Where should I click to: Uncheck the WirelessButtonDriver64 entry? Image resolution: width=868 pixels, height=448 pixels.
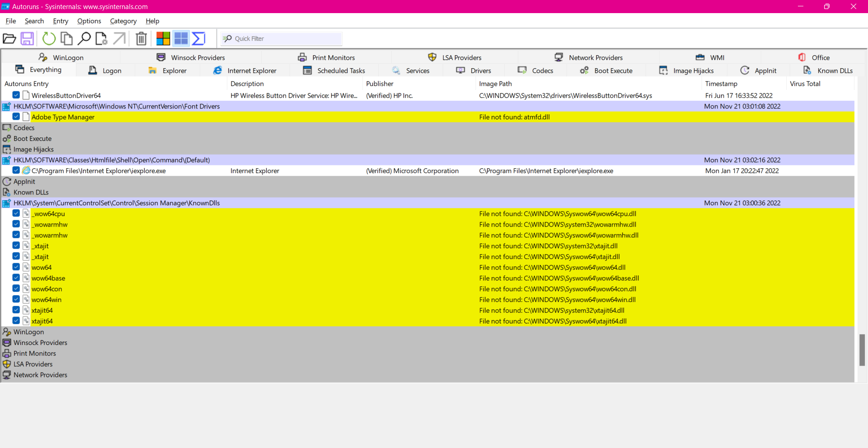tap(16, 95)
